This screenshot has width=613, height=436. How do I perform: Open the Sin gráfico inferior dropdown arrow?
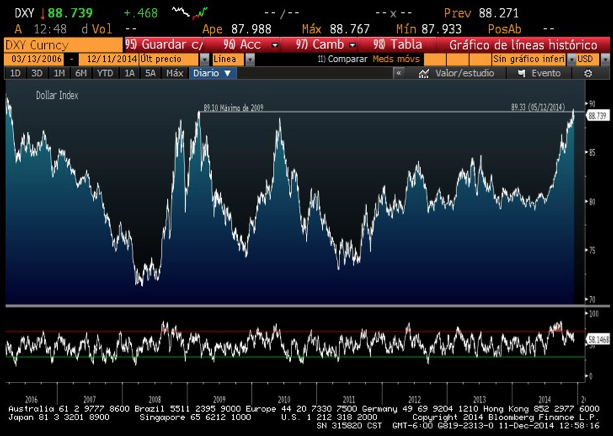pos(571,59)
